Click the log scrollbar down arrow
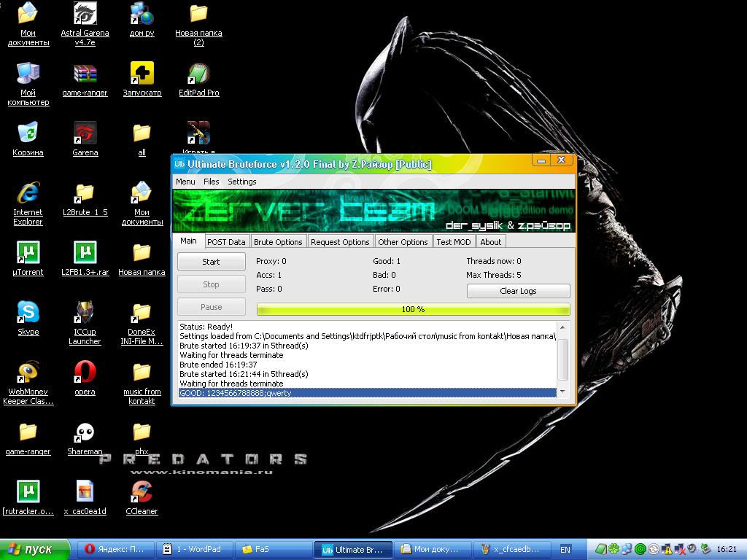Viewport: 747px width, 560px height. 562,392
